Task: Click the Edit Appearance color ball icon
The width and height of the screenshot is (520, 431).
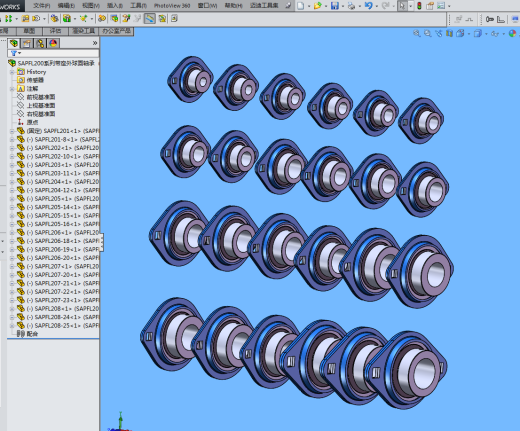Action: [x=512, y=33]
